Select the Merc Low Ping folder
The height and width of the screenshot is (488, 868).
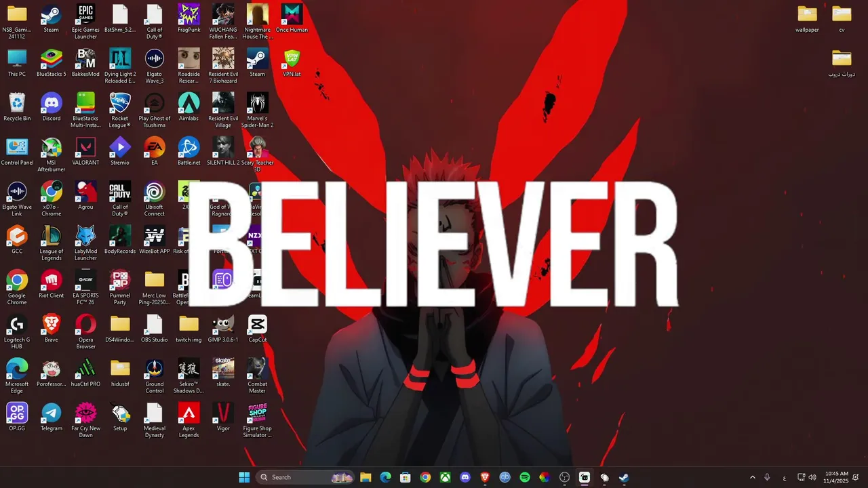point(155,287)
